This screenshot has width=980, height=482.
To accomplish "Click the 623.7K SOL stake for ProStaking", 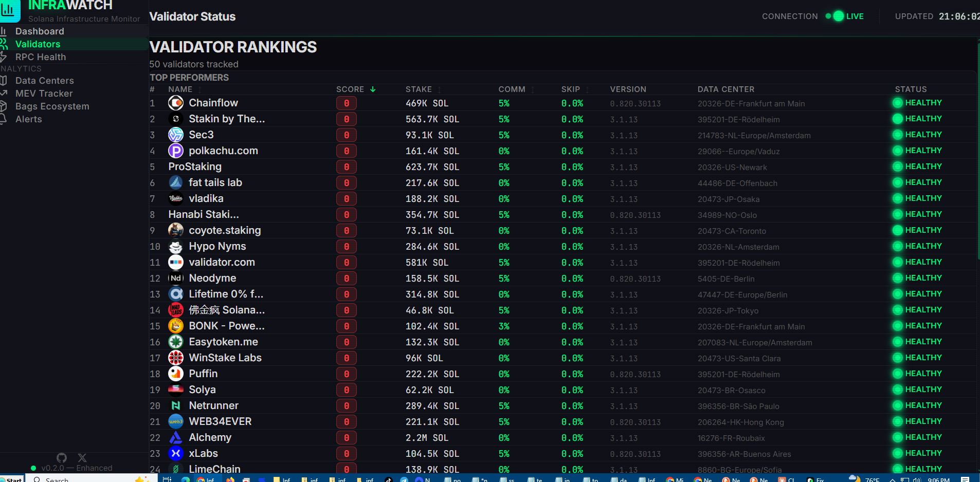I will (432, 167).
